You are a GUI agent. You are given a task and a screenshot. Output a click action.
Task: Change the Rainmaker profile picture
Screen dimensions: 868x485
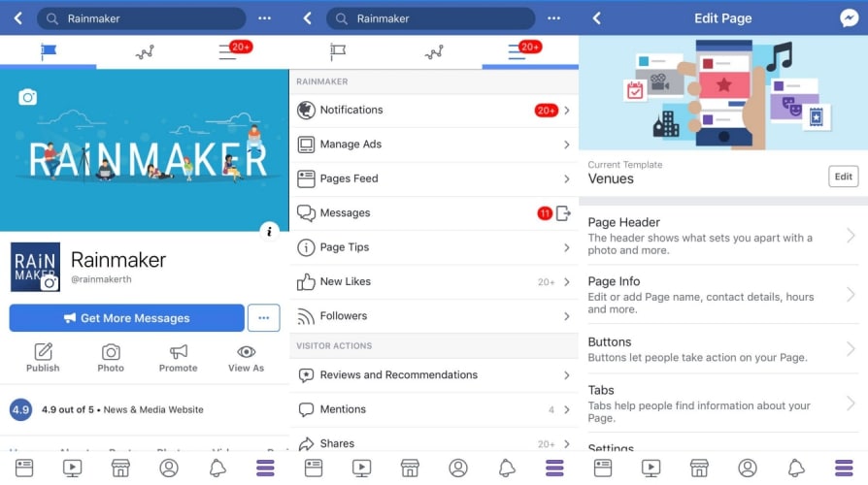pos(50,282)
